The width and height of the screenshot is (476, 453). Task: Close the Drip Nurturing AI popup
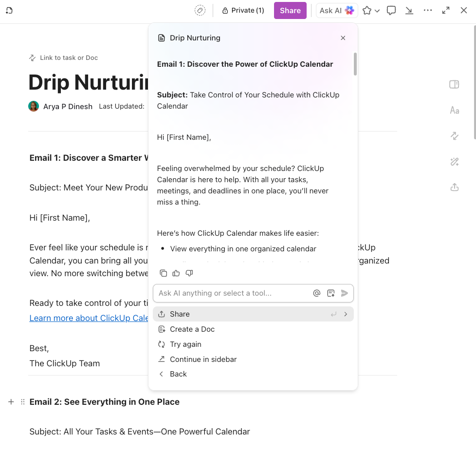point(343,38)
